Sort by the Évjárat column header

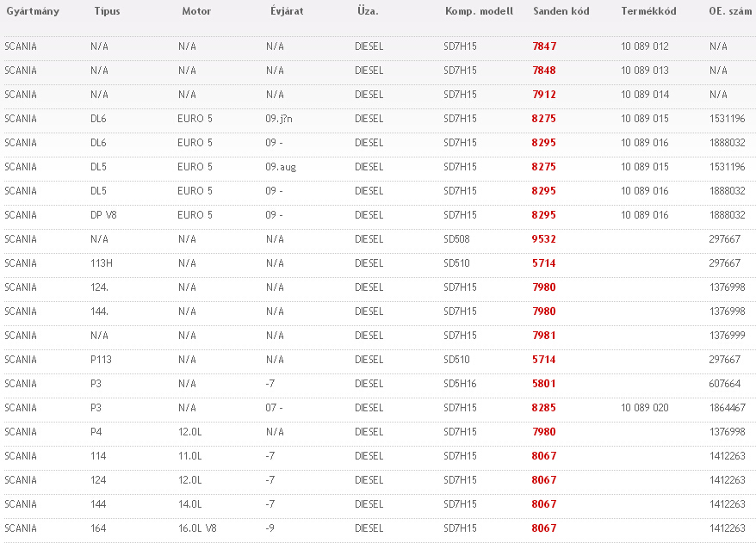[x=286, y=12]
